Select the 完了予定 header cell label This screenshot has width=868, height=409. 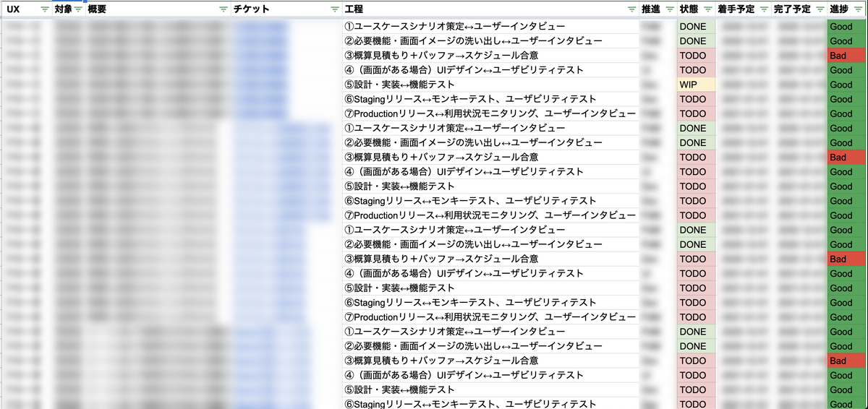[x=792, y=10]
